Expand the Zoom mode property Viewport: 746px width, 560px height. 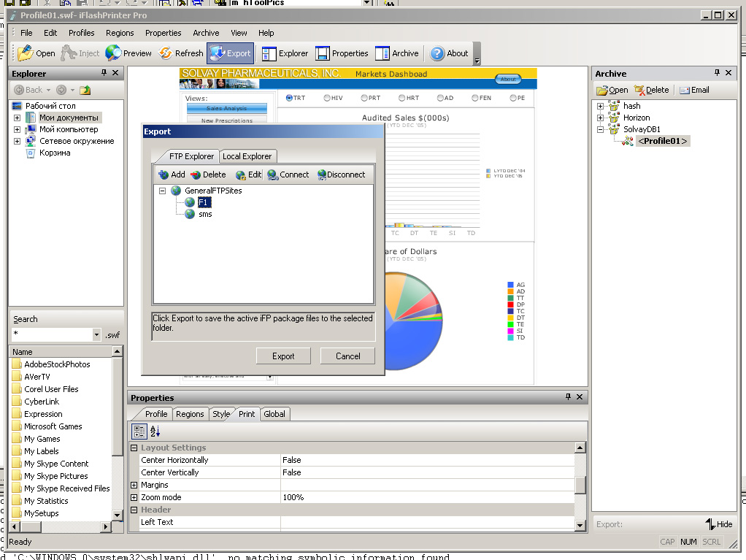(134, 498)
